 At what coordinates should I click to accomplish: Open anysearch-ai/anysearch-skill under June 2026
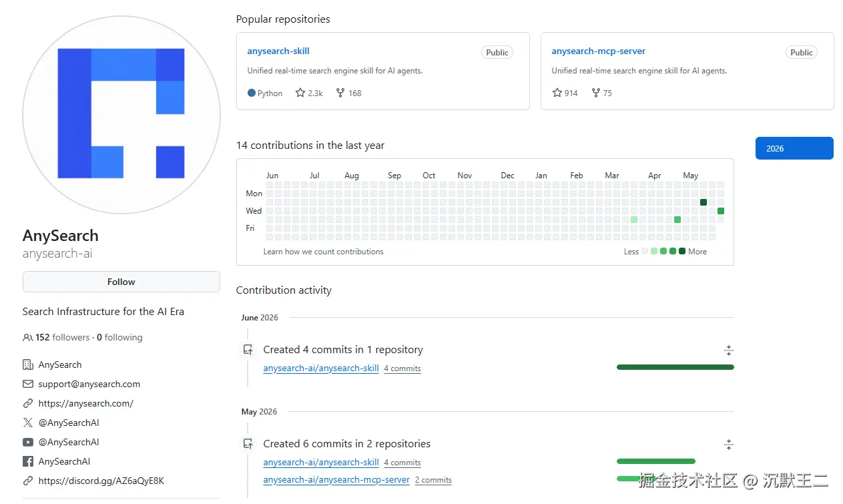pos(321,368)
